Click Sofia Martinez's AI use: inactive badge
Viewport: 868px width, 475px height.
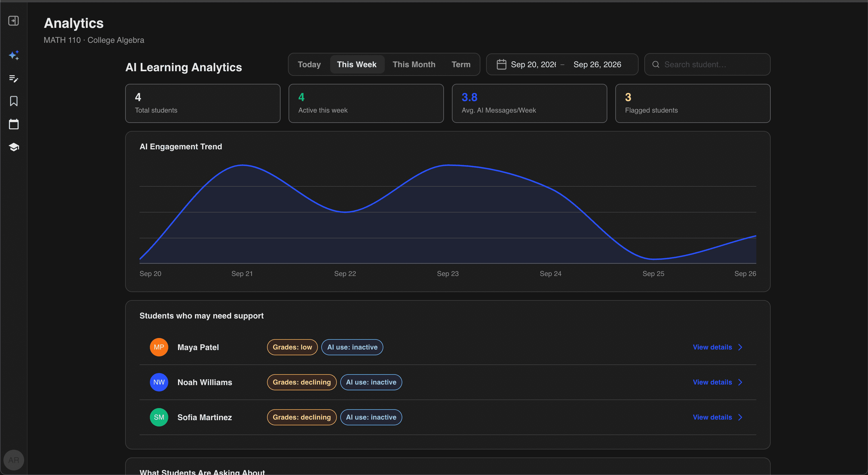(371, 417)
